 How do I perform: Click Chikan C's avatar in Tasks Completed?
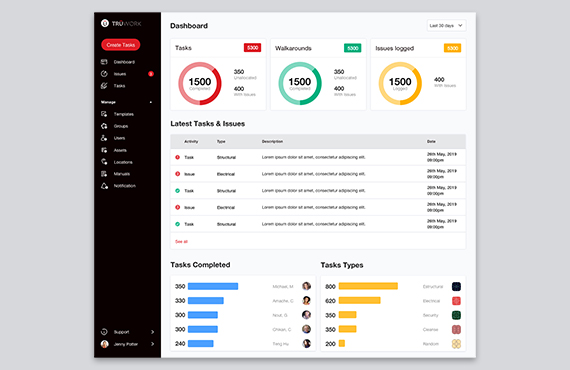306,329
